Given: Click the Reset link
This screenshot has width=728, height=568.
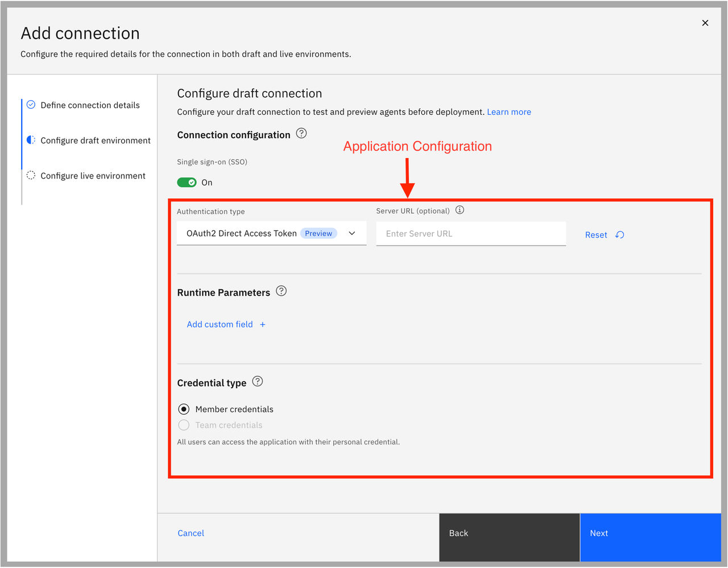Looking at the screenshot, I should (x=596, y=235).
